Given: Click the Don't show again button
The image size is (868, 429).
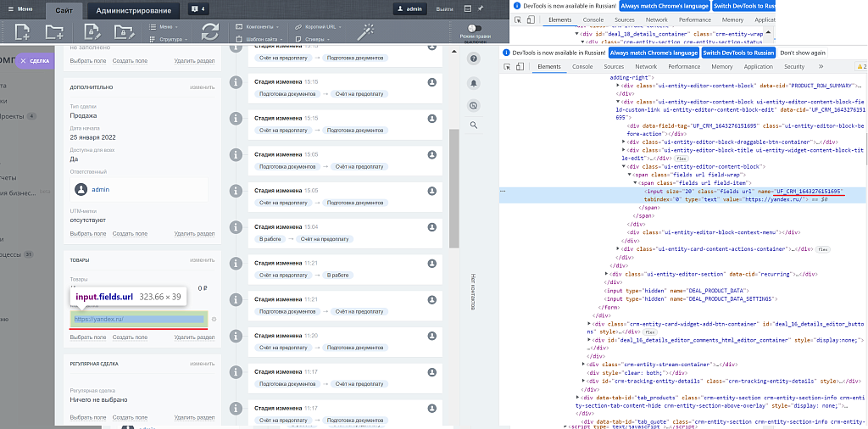Looking at the screenshot, I should coord(803,52).
